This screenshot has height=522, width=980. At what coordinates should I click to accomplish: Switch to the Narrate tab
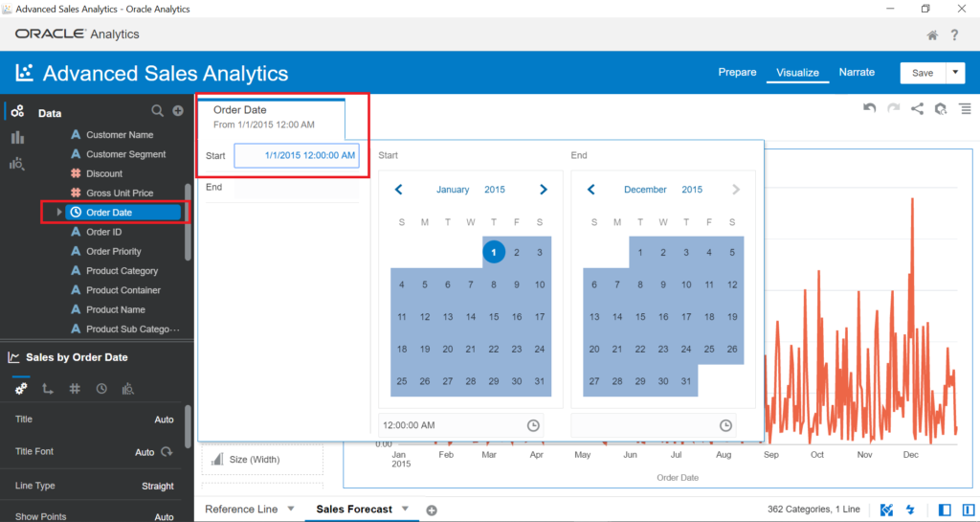[x=857, y=72]
